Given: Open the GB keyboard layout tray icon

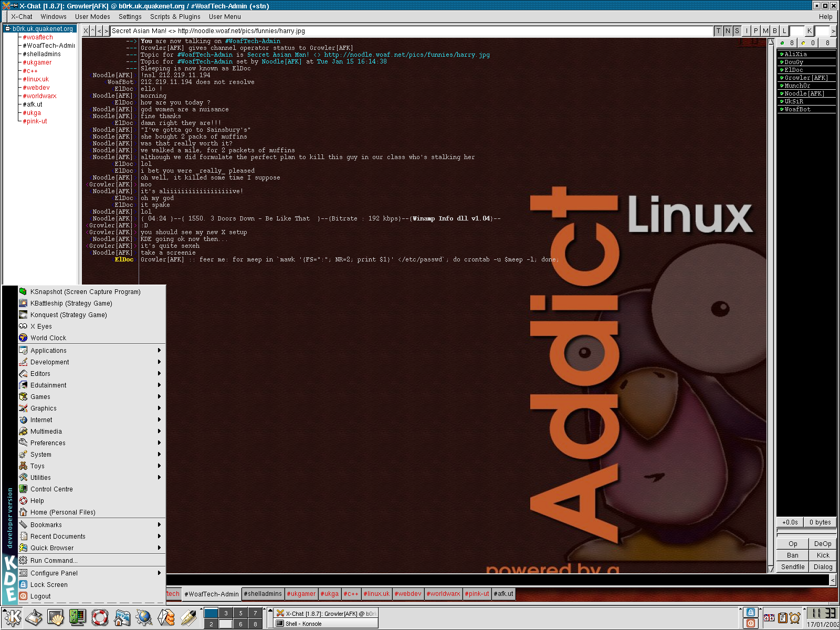Looking at the screenshot, I should pyautogui.click(x=769, y=618).
